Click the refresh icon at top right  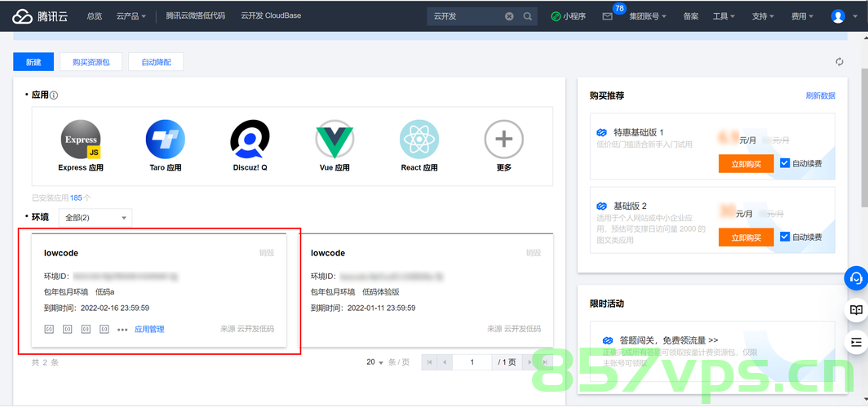click(839, 62)
